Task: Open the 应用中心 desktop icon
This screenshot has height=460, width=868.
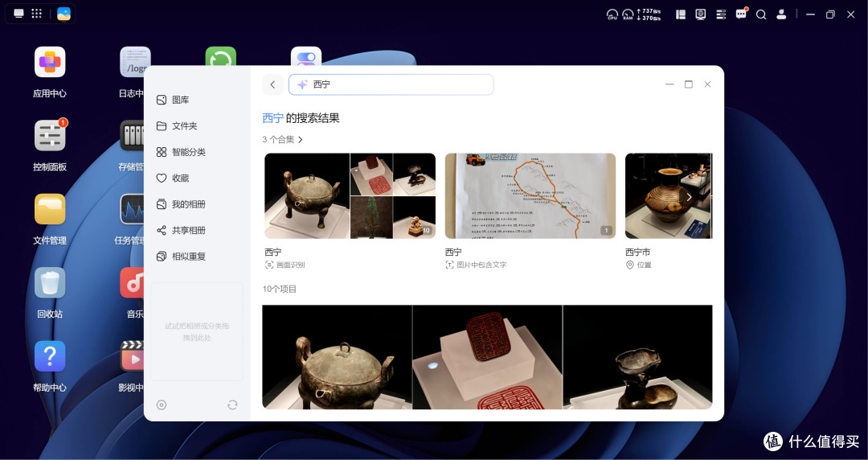Action: 50,62
